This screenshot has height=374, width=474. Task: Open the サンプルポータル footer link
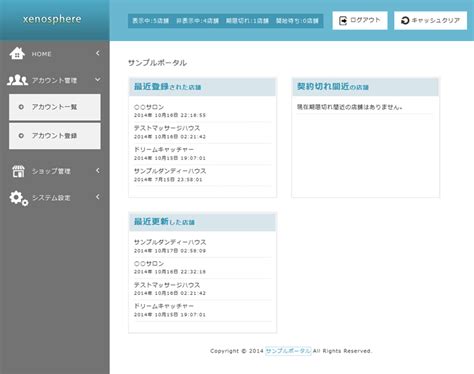[x=288, y=351]
